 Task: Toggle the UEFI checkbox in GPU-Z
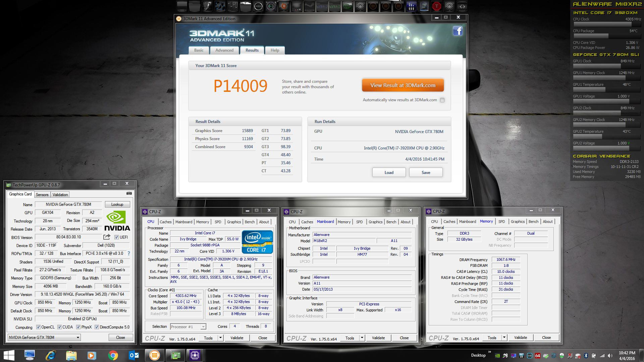tap(116, 237)
